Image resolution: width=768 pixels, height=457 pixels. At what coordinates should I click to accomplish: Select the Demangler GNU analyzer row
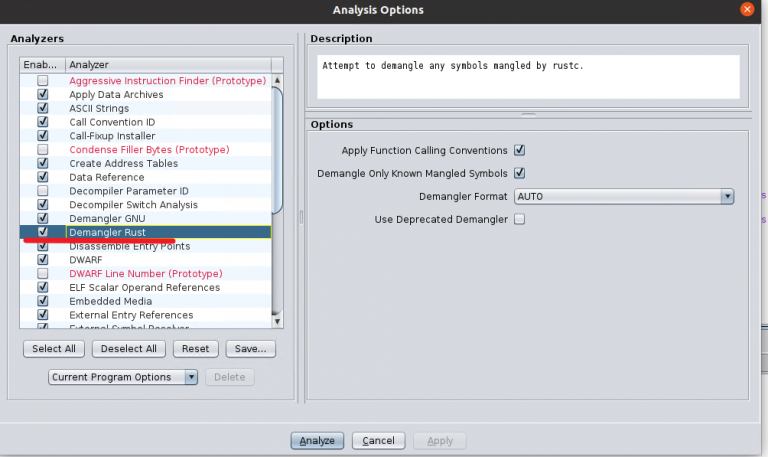coord(110,218)
